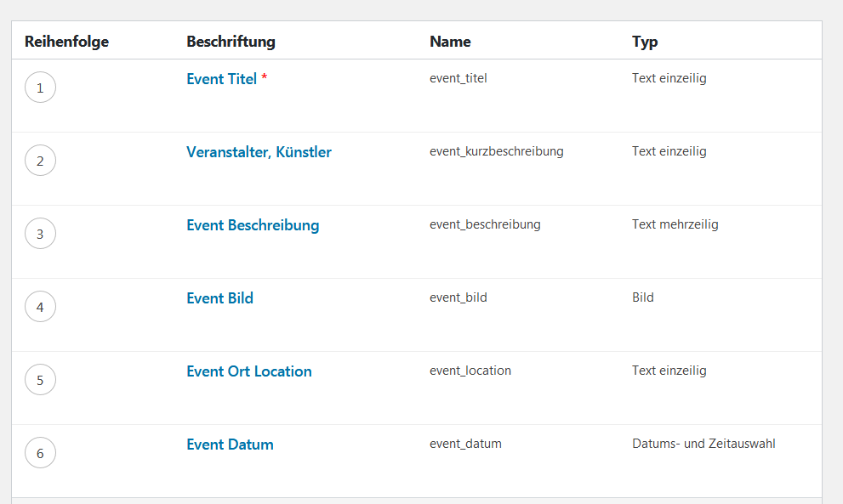Click the order circle numbered 6
Screen dimensions: 843x504
pos(40,452)
